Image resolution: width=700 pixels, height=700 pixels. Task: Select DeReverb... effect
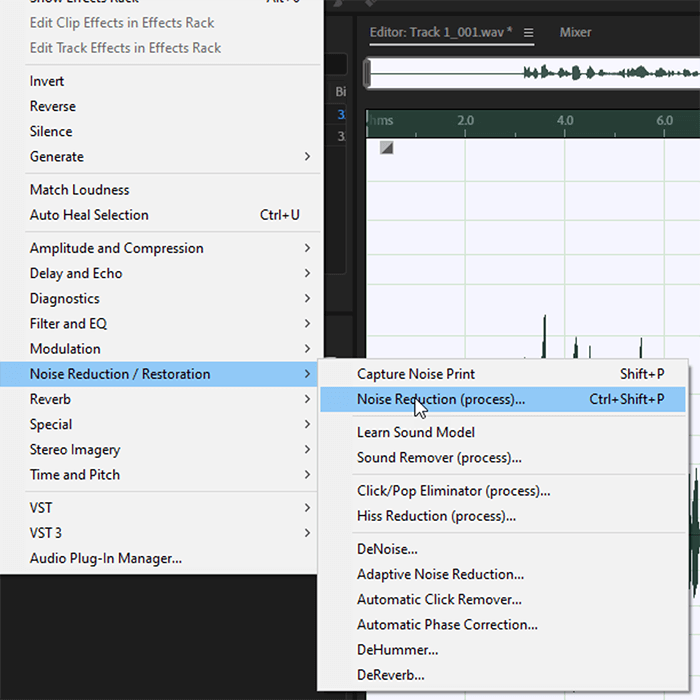pos(390,675)
